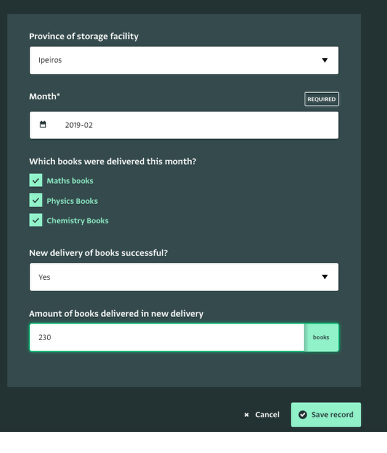This screenshot has width=387, height=453.
Task: Uncheck the Maths books checkbox
Action: 36,180
